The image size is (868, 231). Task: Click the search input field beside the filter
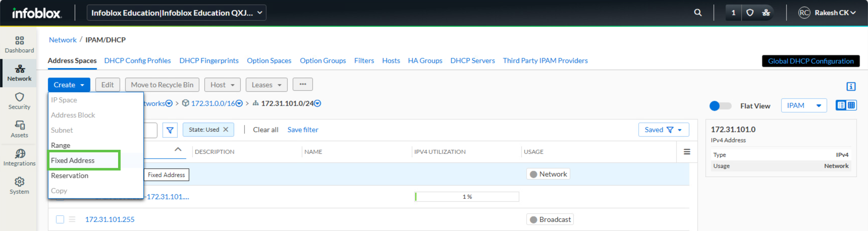click(150, 130)
